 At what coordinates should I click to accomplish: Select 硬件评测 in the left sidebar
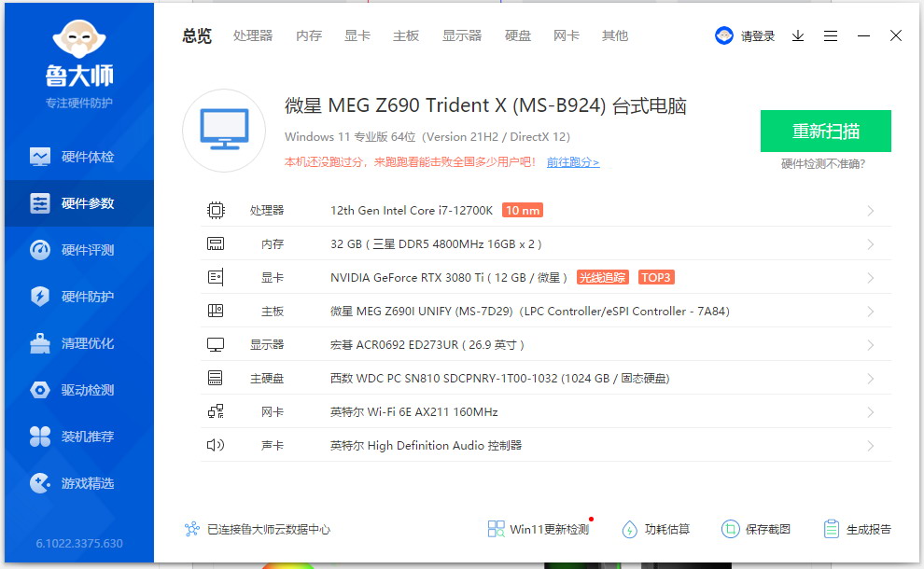point(78,250)
